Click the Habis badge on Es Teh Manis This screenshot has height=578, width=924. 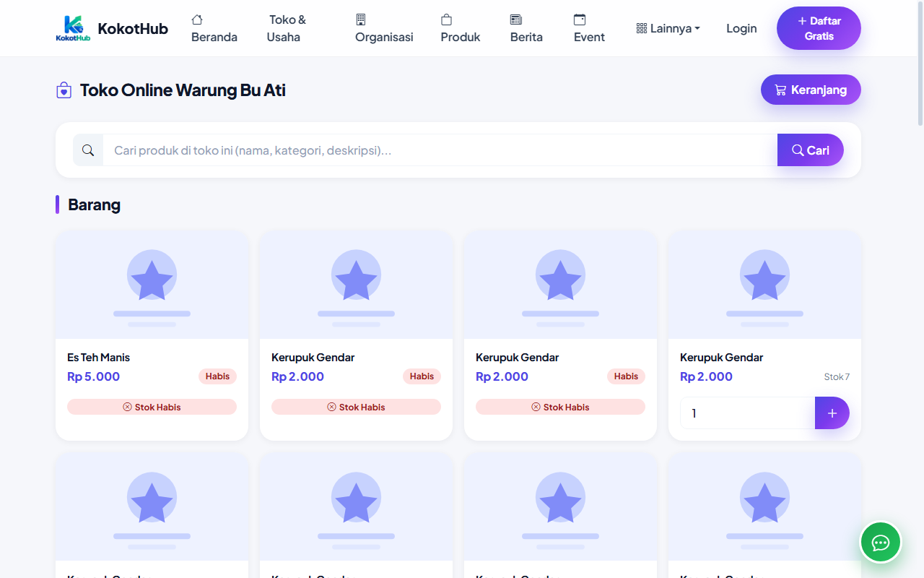coord(217,376)
